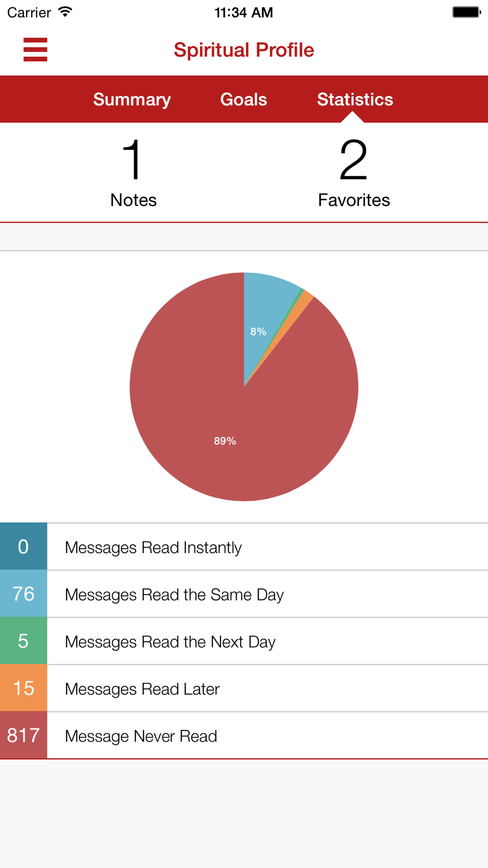The height and width of the screenshot is (868, 488).
Task: Click the red swatch showing 817
Action: pos(23,735)
